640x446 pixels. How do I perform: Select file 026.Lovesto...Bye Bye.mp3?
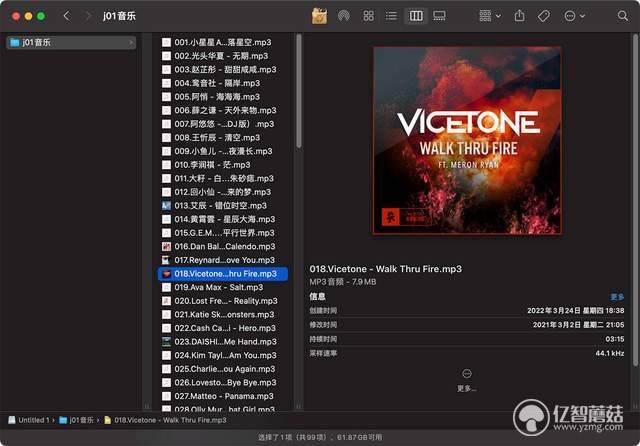point(223,383)
